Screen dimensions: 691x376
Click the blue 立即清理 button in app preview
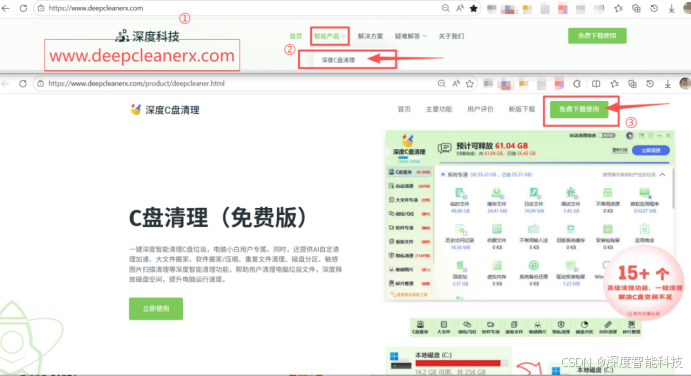[x=650, y=150]
